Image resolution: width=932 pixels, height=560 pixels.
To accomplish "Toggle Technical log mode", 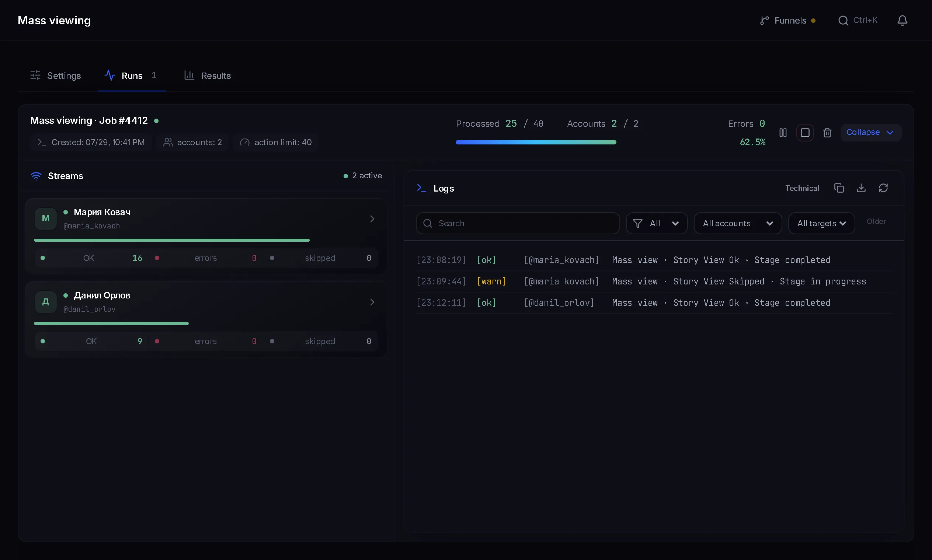I will [802, 188].
